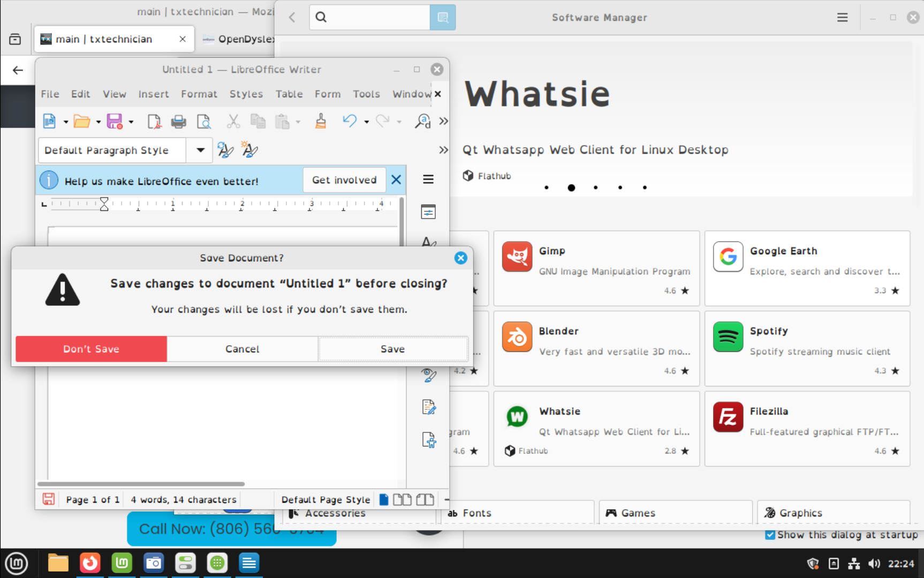This screenshot has height=578, width=924.
Task: Click the New Style from Selection icon
Action: click(249, 149)
